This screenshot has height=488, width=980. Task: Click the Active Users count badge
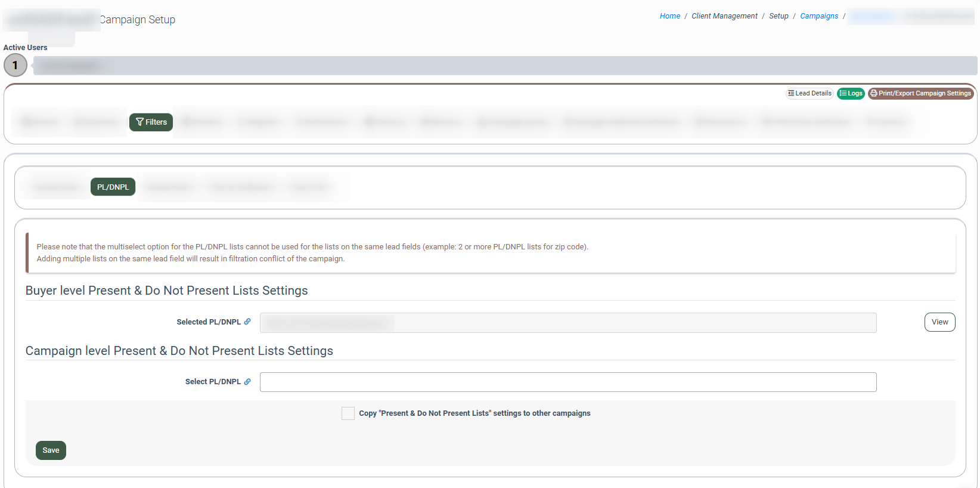coord(15,65)
